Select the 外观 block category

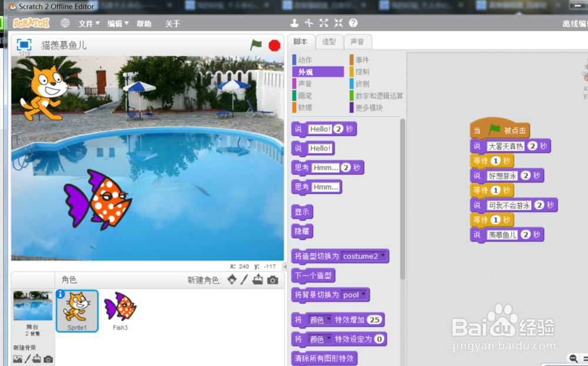(x=318, y=72)
